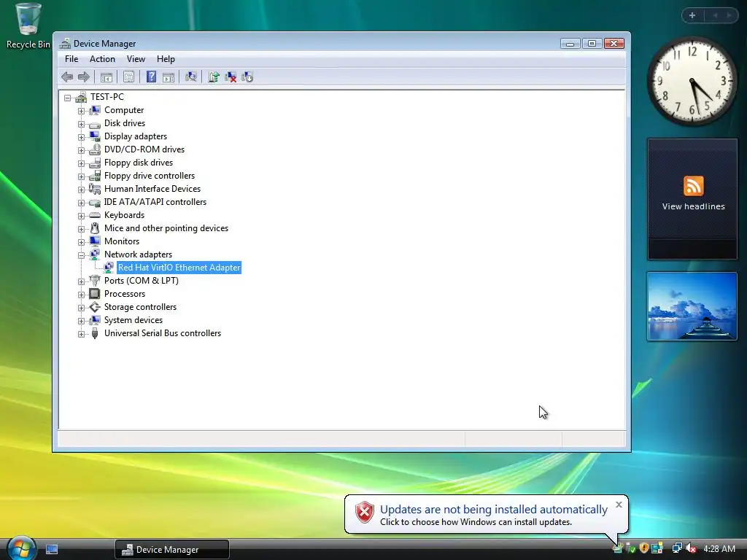Click the 4:28 AM taskbar clock
Screen dimensions: 747x560
pyautogui.click(x=719, y=548)
